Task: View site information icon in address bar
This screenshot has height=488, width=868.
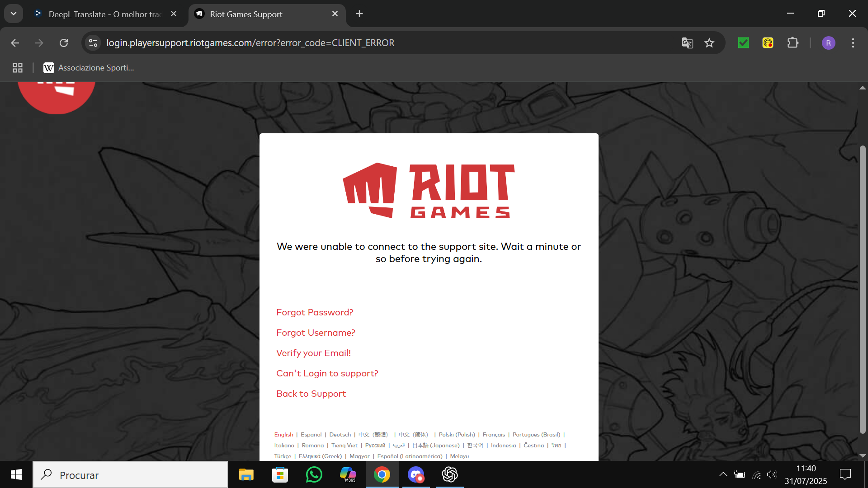Action: click(93, 43)
